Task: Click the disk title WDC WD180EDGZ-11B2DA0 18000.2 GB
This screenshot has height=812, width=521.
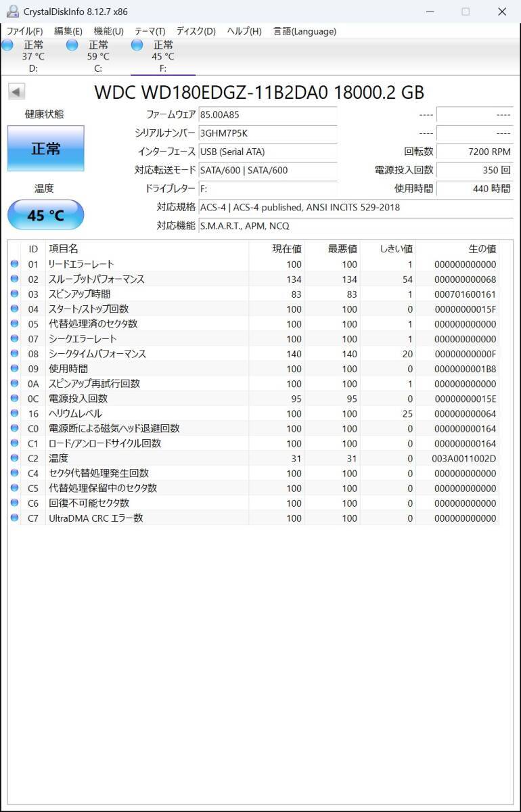Action: click(259, 93)
